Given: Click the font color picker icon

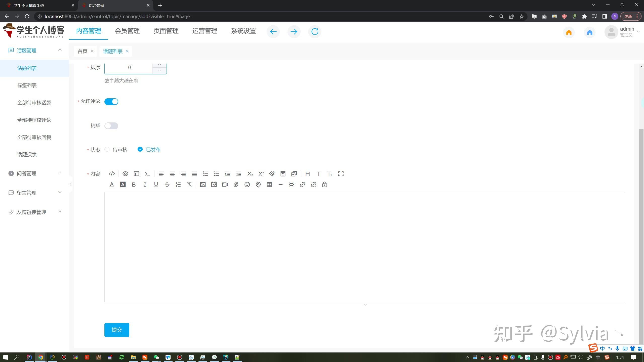Looking at the screenshot, I should pos(112,185).
